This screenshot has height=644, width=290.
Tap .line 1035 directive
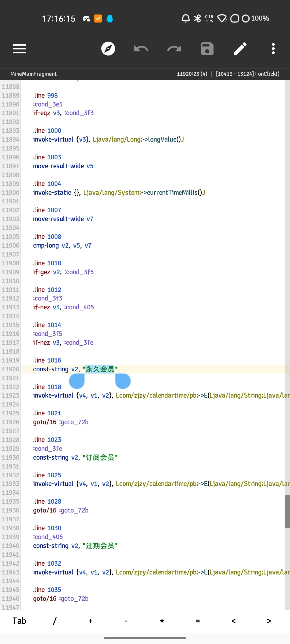coord(47,590)
